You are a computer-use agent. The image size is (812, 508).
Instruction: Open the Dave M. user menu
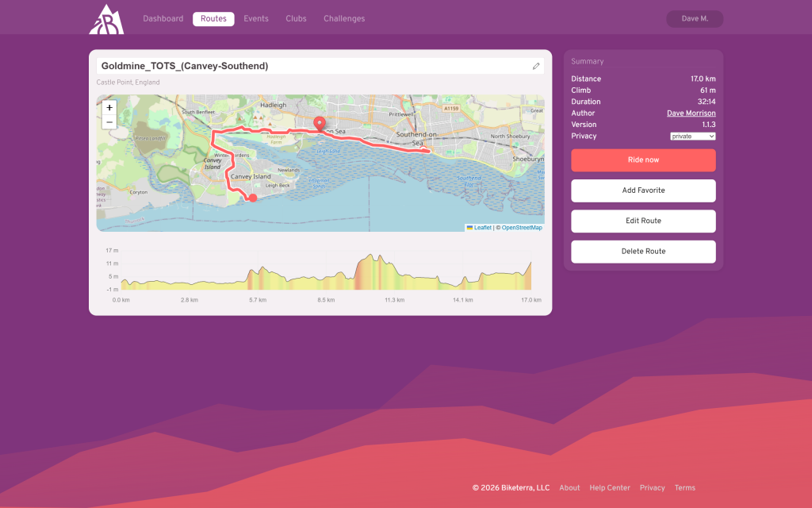695,19
